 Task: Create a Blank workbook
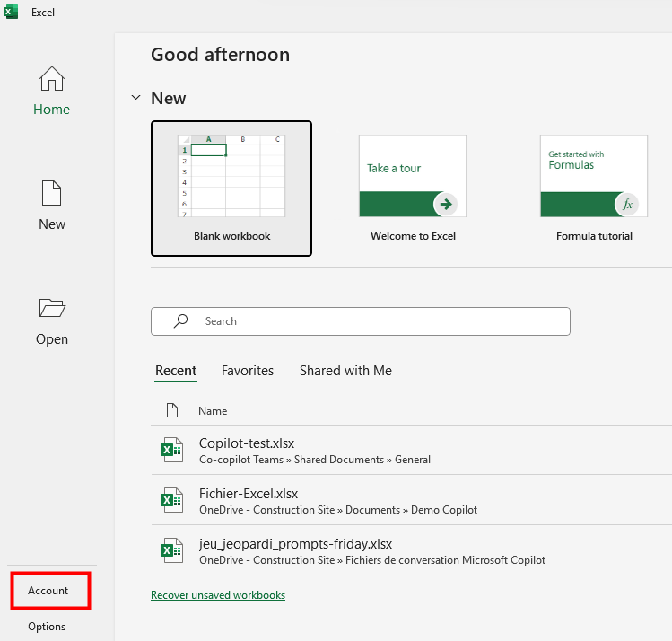click(x=231, y=189)
